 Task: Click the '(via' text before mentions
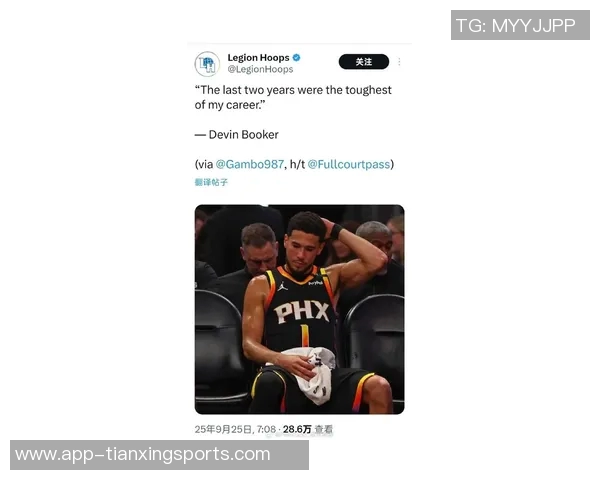204,164
